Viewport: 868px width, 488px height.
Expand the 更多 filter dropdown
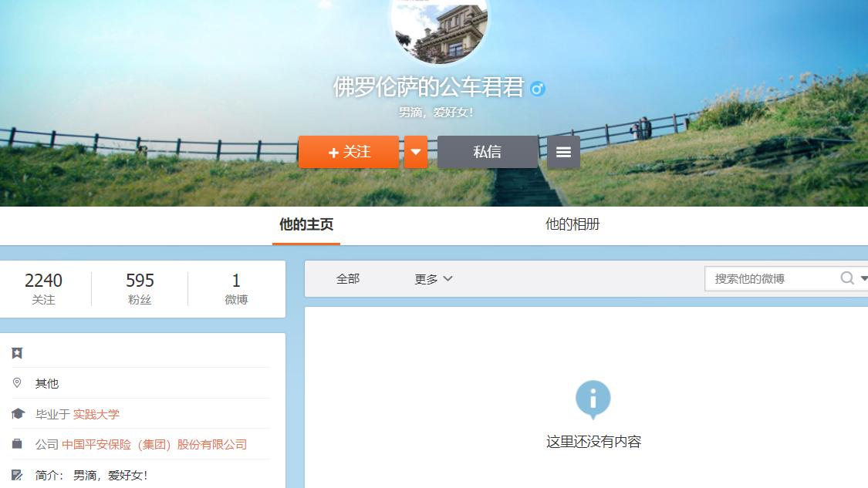tap(433, 279)
